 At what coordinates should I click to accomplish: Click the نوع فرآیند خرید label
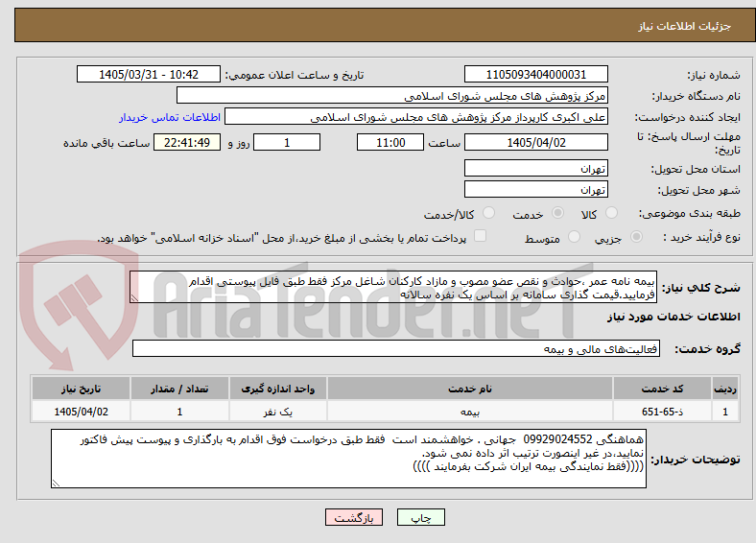point(702,237)
